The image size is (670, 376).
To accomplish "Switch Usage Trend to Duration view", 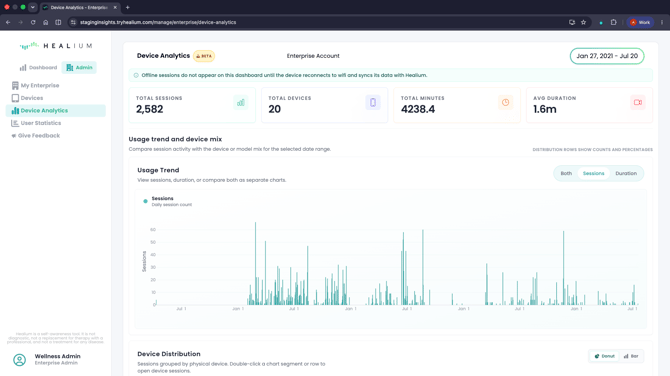I will click(x=626, y=173).
